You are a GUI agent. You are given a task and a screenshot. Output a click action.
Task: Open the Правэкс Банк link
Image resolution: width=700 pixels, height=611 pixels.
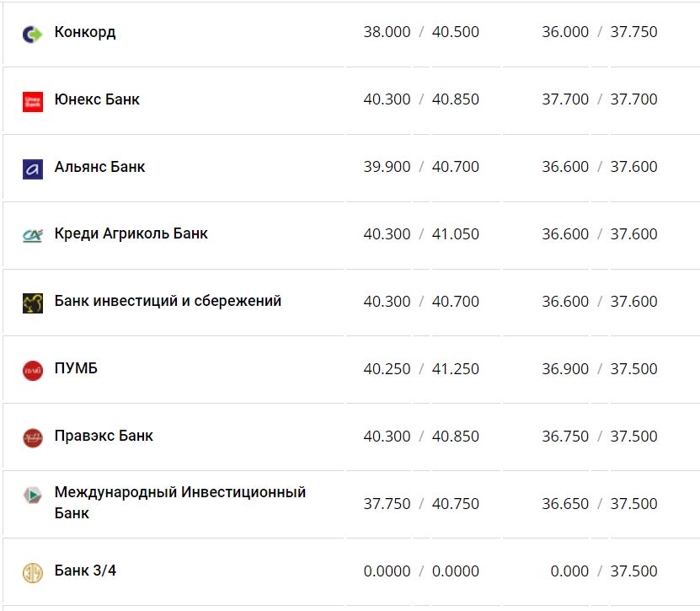104,436
